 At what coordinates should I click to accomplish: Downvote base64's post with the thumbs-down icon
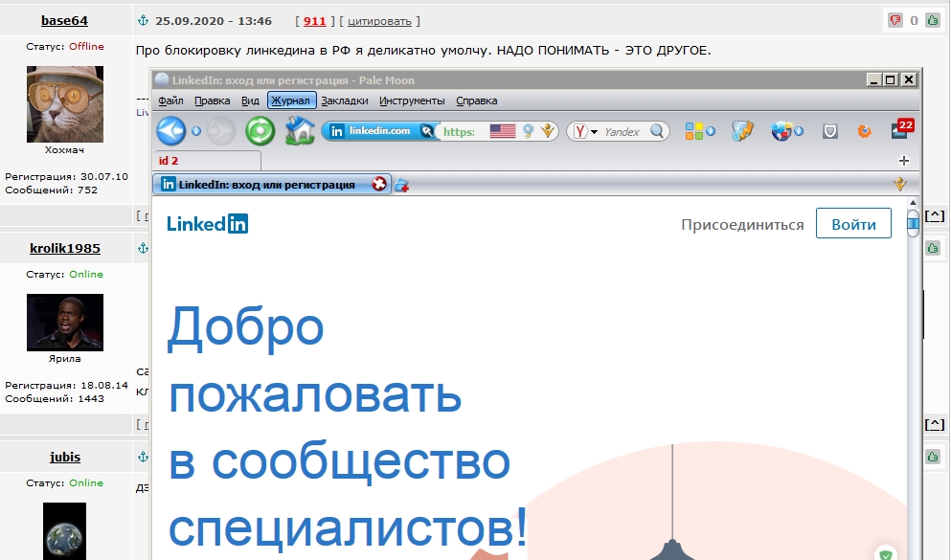click(895, 21)
